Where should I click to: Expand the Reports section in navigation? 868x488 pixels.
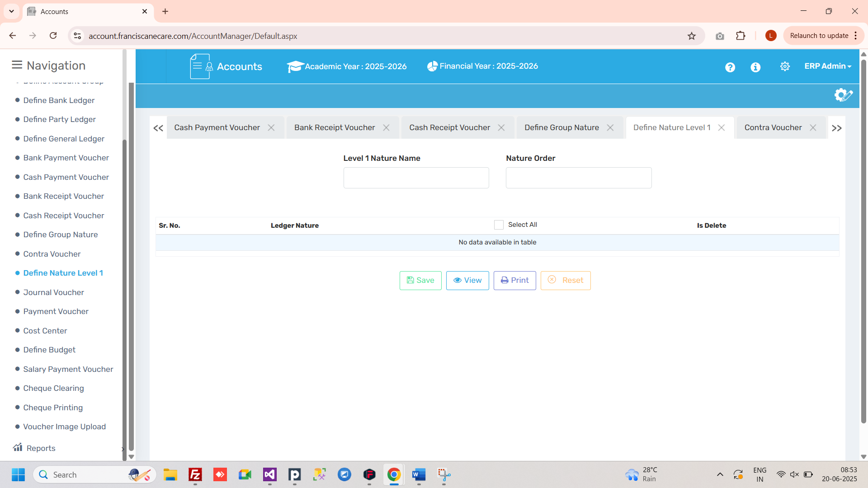tap(41, 448)
